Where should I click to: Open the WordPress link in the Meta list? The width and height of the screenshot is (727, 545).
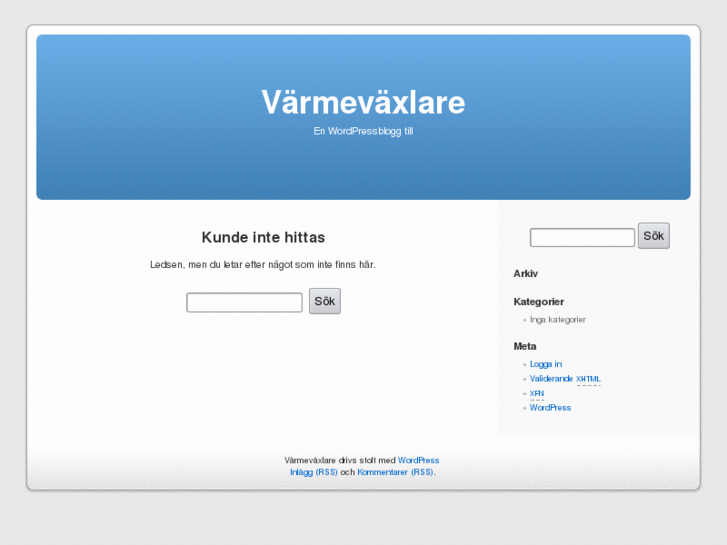point(550,408)
